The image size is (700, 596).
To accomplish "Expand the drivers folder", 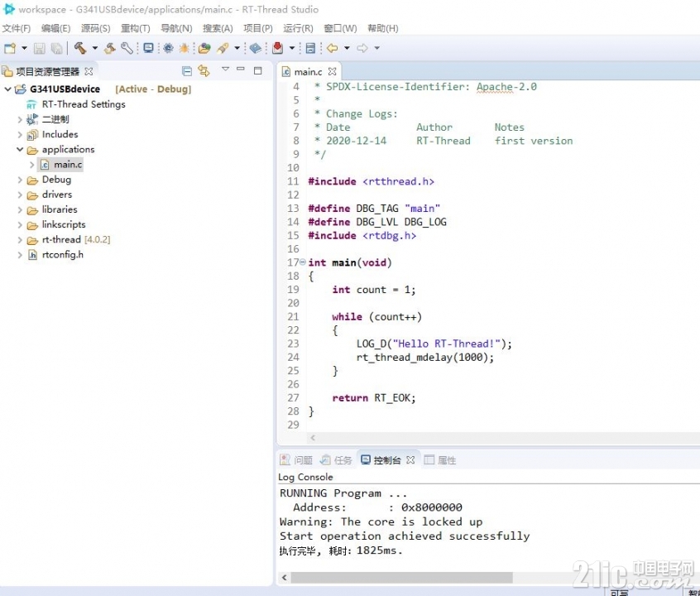I will (x=20, y=195).
